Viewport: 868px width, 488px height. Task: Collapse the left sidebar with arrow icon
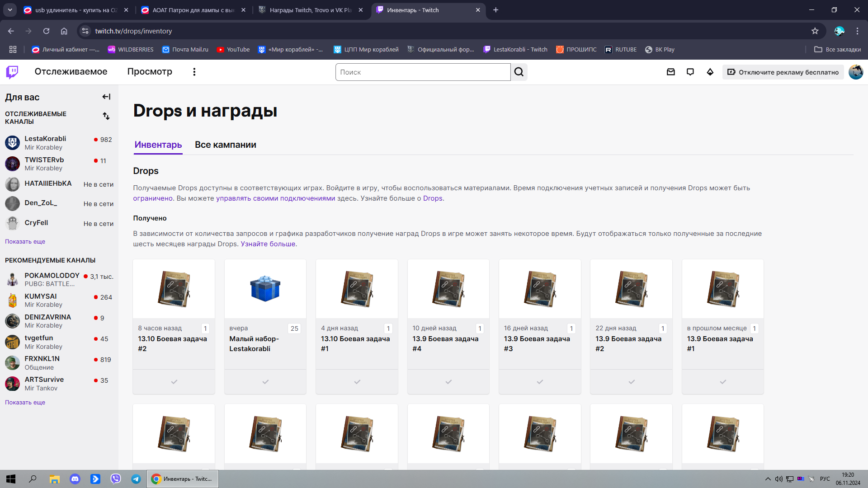[106, 97]
